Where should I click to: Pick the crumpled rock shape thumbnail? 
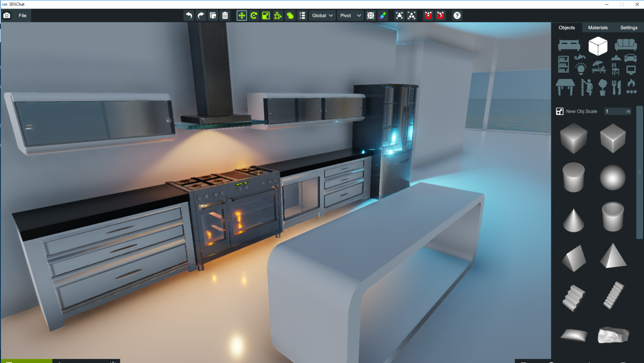(x=613, y=335)
